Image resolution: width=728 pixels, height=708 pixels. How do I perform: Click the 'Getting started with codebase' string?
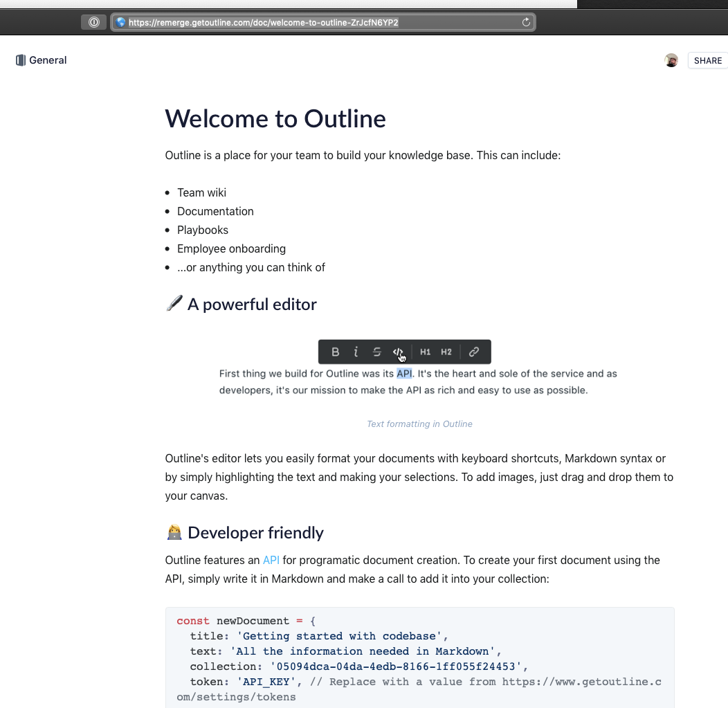(x=339, y=636)
